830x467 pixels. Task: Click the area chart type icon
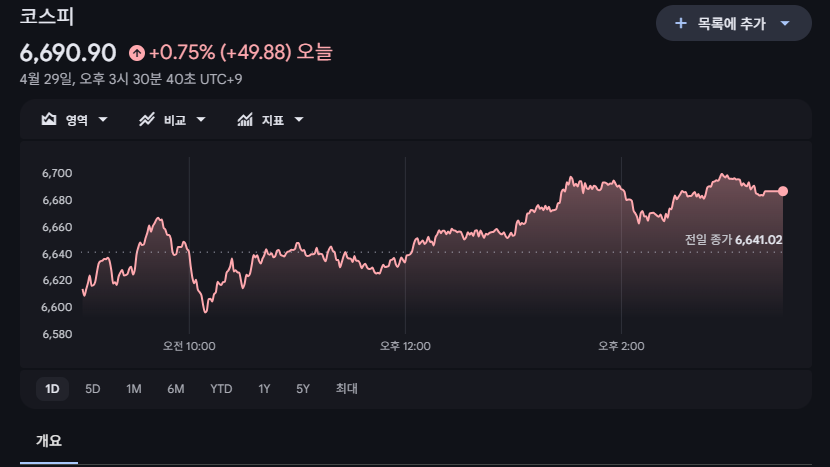(x=49, y=120)
